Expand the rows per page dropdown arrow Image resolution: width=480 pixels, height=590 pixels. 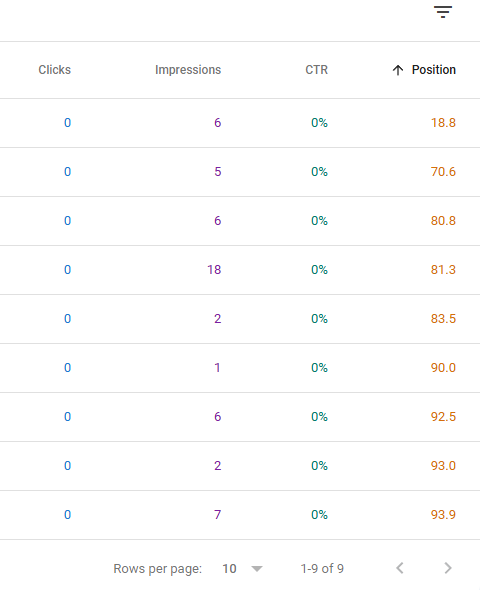coord(257,569)
